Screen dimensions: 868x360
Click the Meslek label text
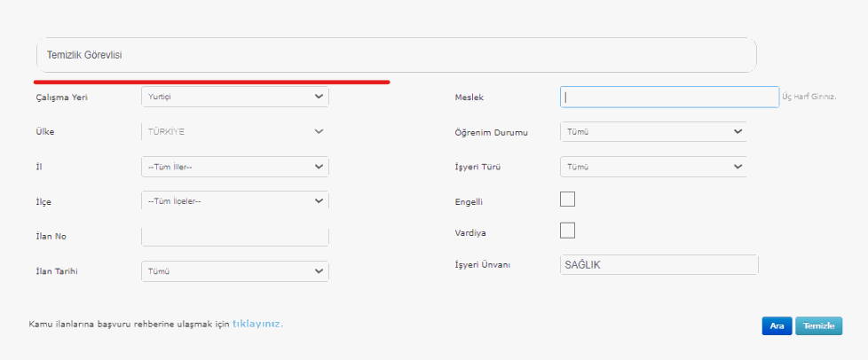(468, 98)
